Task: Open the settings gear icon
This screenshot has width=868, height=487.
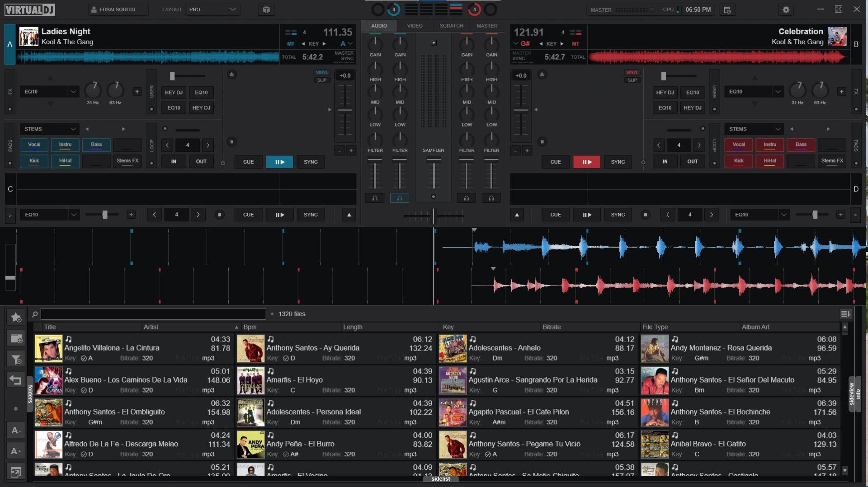Action: 786,9
